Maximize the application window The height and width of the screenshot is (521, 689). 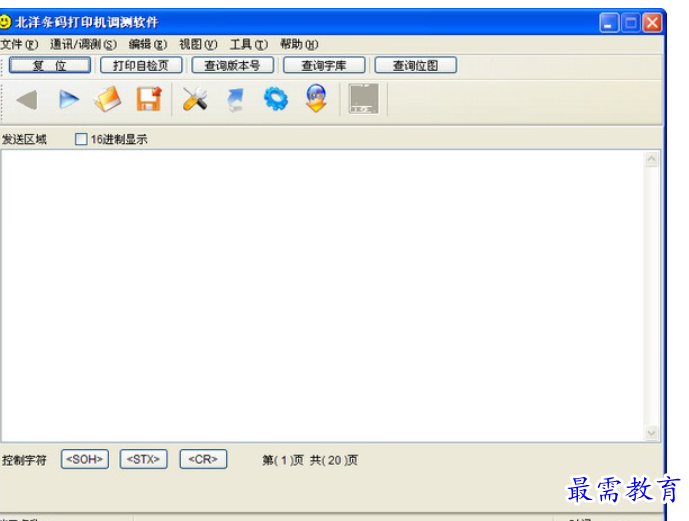pyautogui.click(x=631, y=22)
